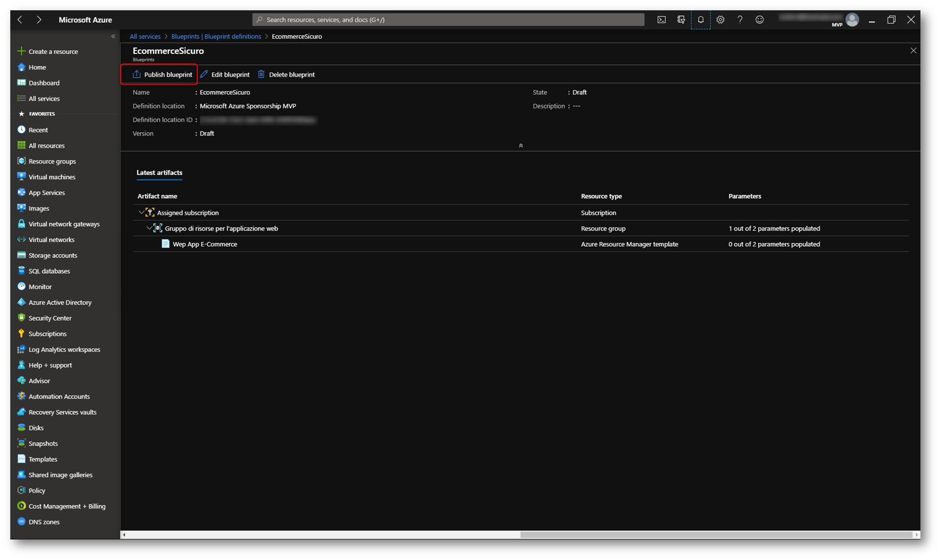This screenshot has height=560, width=941.
Task: Click the Azure Active Directory icon
Action: point(22,302)
